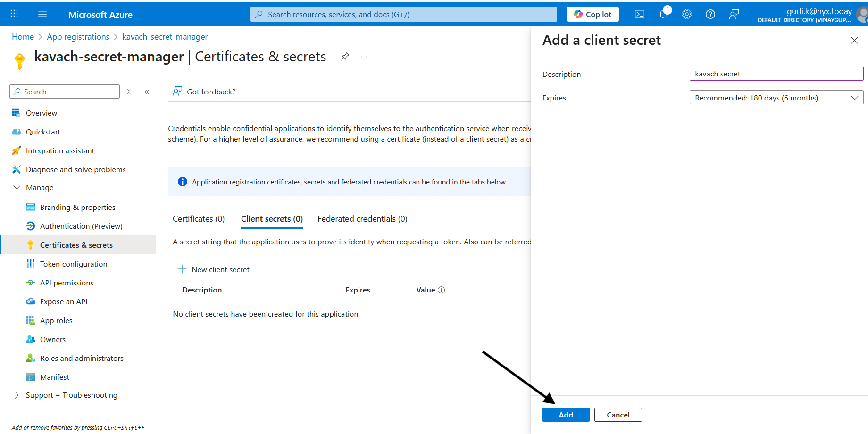Open the Expires dropdown

pos(776,98)
